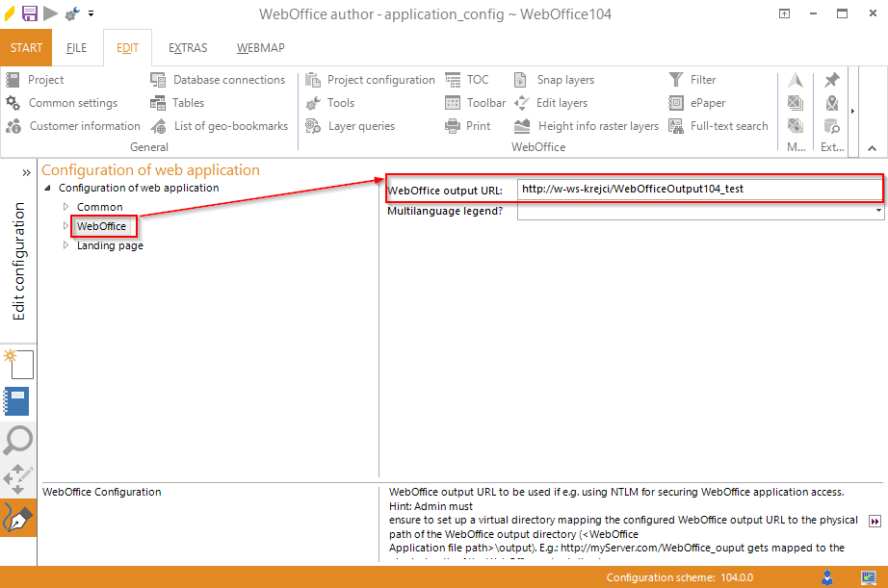Viewport: 888px width, 588px height.
Task: Click the Save icon in quick access toolbar
Action: (29, 13)
